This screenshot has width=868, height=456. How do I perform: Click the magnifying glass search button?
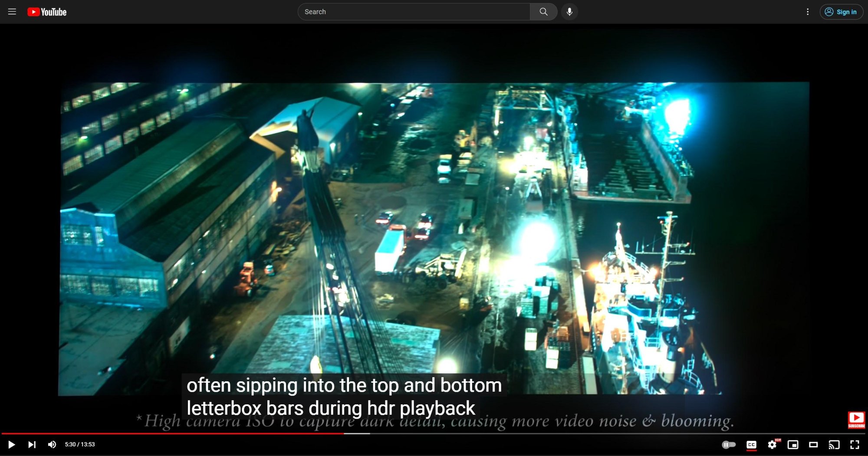tap(543, 12)
